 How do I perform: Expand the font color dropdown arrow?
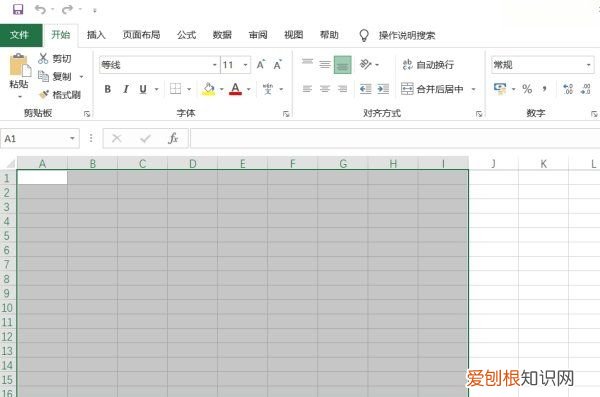[x=249, y=90]
